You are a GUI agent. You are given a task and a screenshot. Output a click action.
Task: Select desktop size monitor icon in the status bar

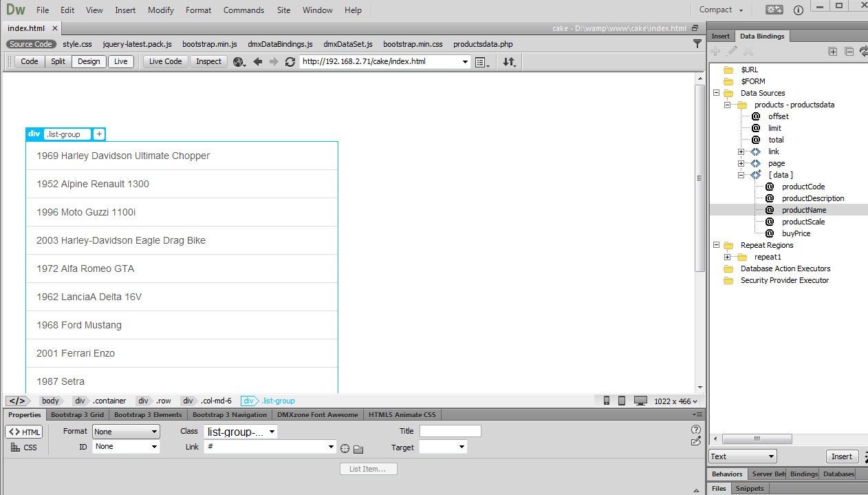pos(640,401)
